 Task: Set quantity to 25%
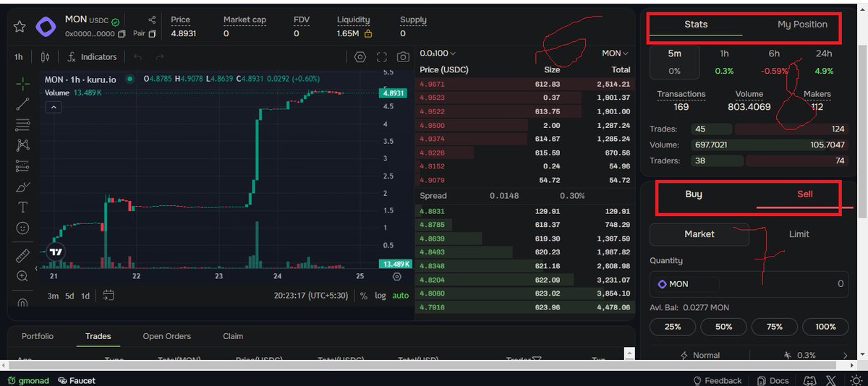tap(673, 327)
